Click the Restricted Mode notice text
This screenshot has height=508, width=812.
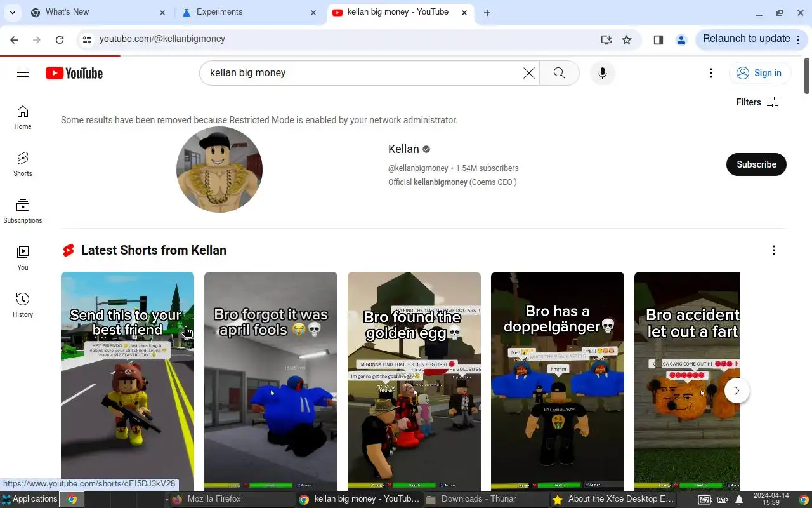point(259,120)
